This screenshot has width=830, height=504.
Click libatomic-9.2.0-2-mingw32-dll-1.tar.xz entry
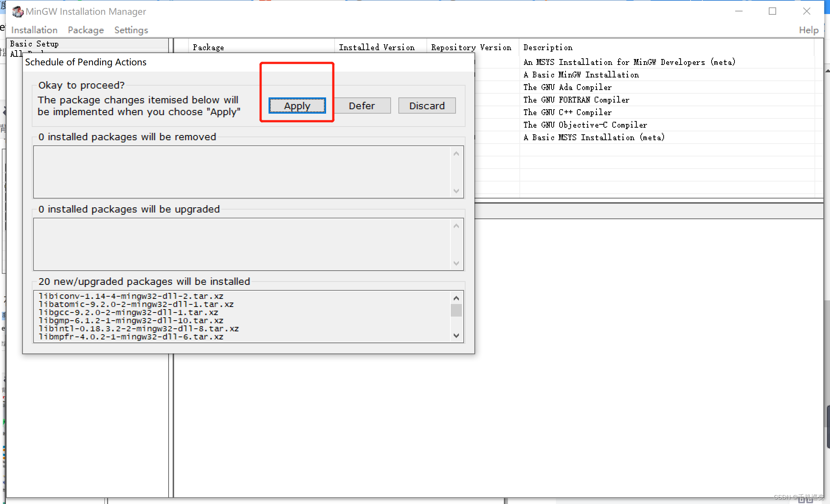136,304
